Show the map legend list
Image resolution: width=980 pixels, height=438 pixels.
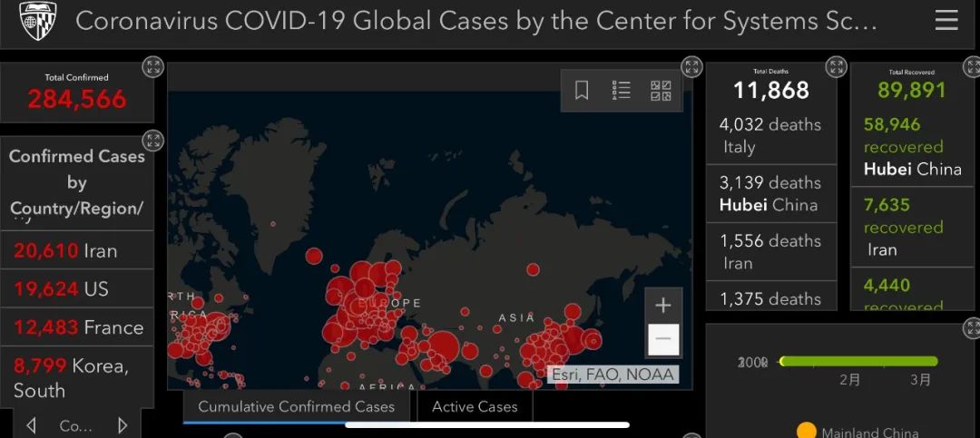tap(621, 91)
